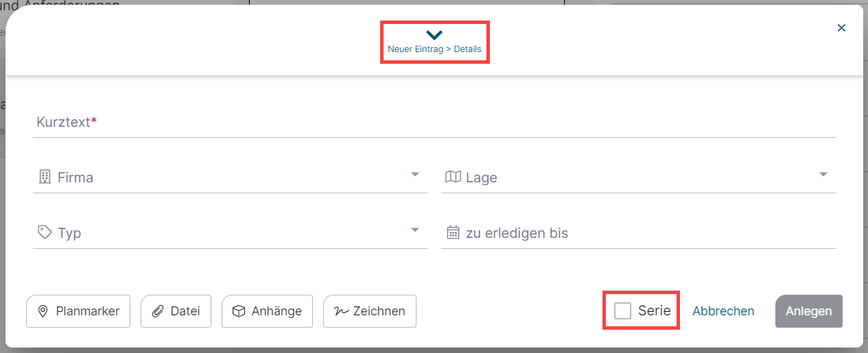Viewport: 868px width, 353px height.
Task: Open the Firma dropdown arrow
Action: pos(415,175)
